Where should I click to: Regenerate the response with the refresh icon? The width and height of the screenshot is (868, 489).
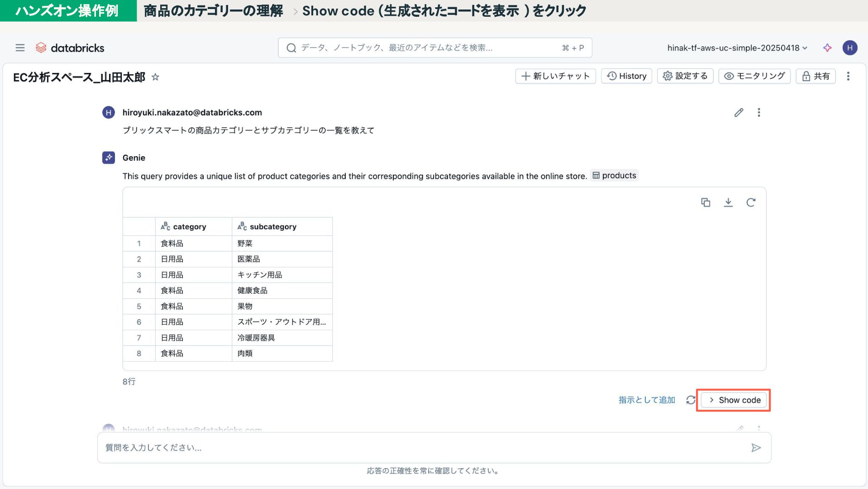690,400
